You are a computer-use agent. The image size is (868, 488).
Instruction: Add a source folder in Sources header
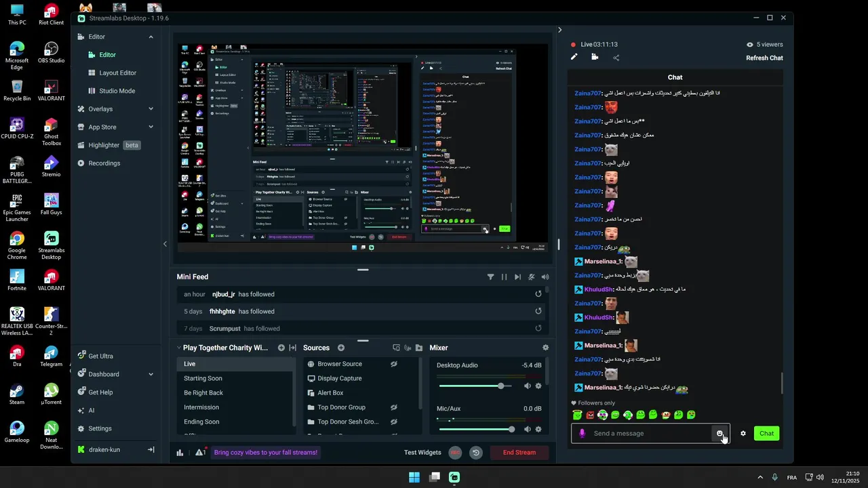pos(419,348)
